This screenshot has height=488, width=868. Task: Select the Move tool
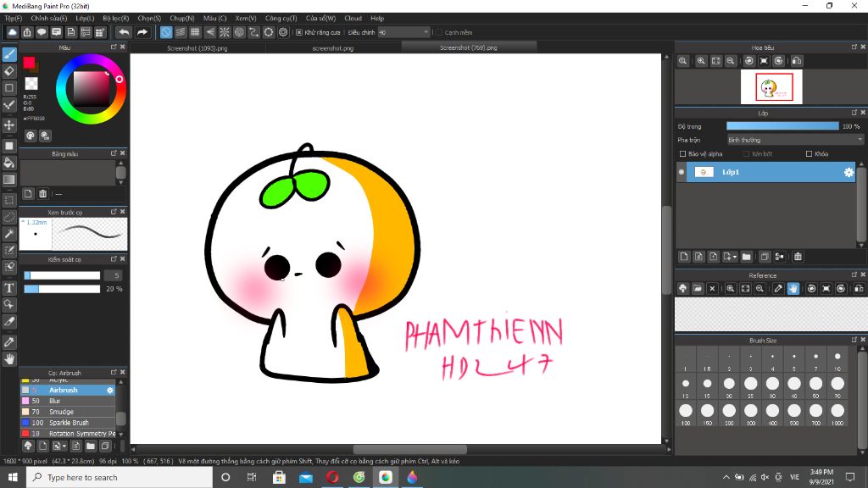pyautogui.click(x=9, y=125)
